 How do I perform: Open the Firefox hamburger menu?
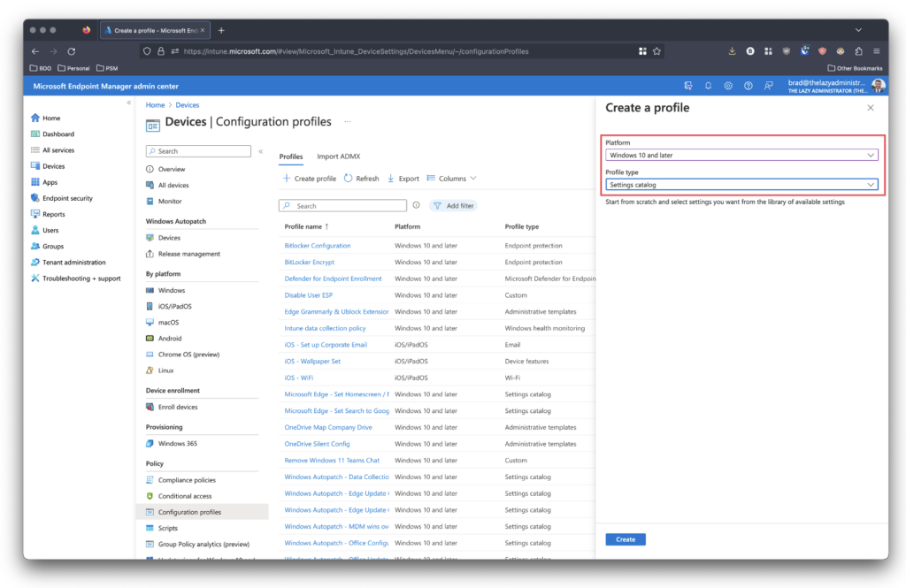[x=877, y=51]
